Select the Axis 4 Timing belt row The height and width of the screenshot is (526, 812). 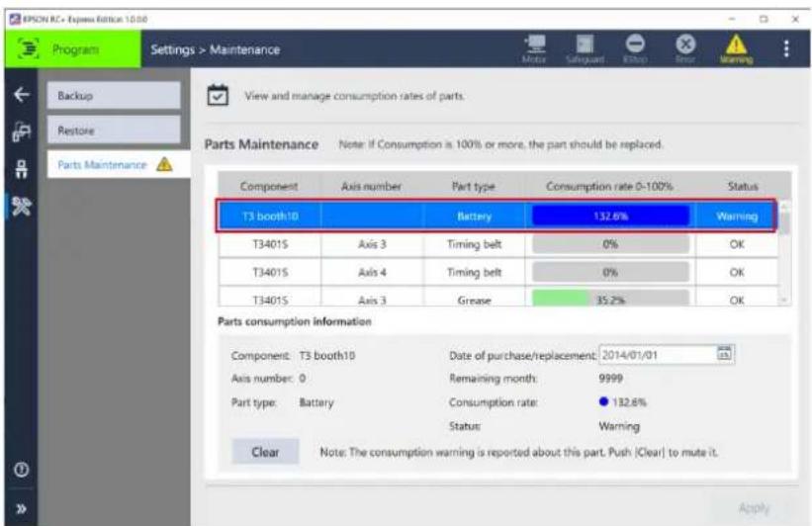498,272
